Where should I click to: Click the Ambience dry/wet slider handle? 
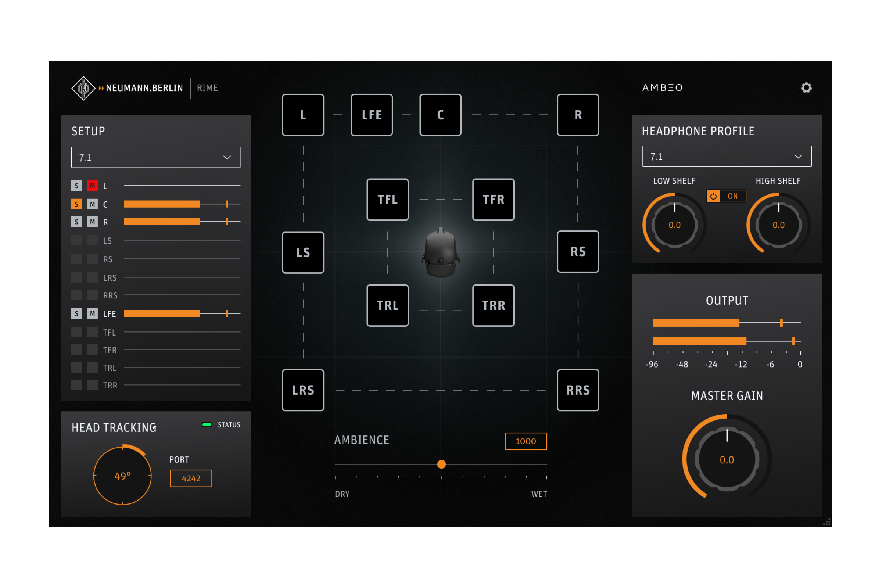tap(441, 464)
